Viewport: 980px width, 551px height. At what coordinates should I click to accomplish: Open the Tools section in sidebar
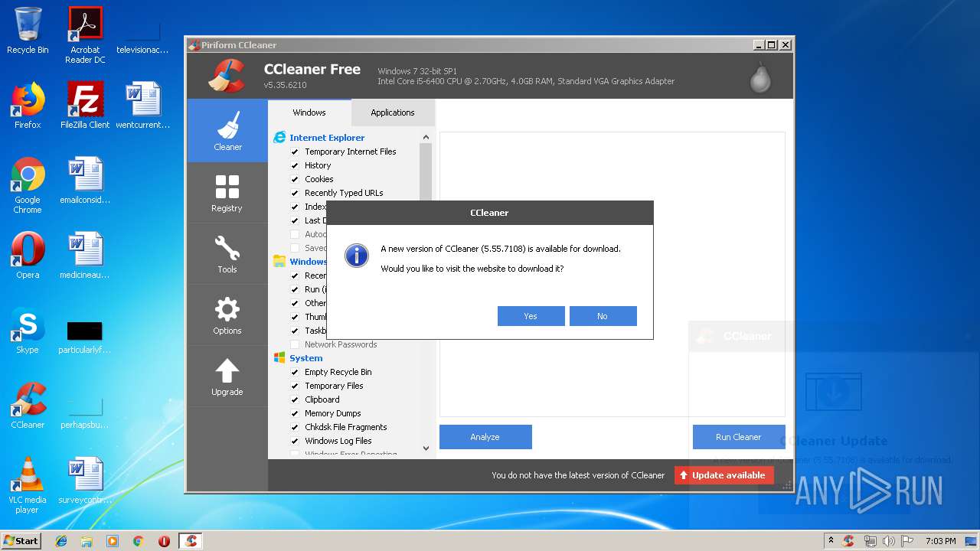click(227, 253)
